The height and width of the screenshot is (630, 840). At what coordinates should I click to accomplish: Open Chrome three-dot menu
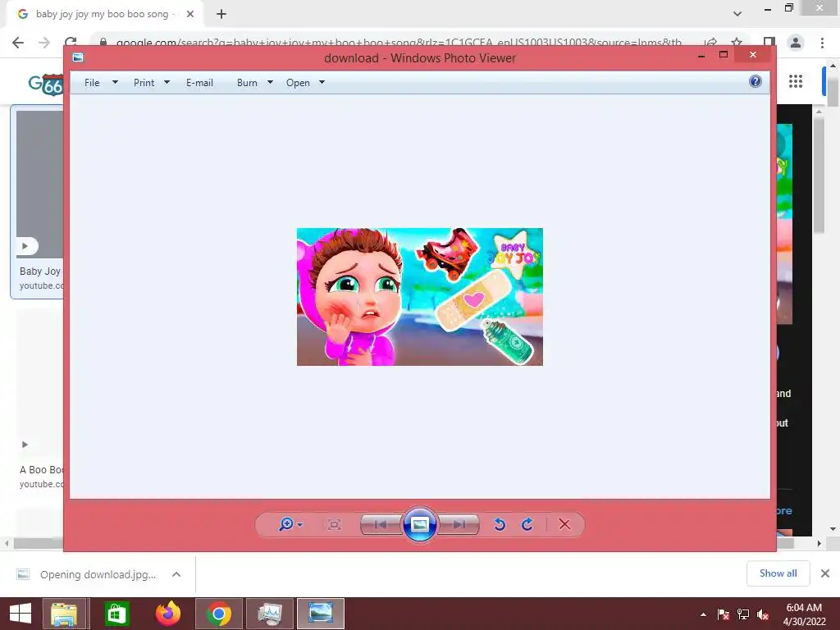tap(822, 43)
